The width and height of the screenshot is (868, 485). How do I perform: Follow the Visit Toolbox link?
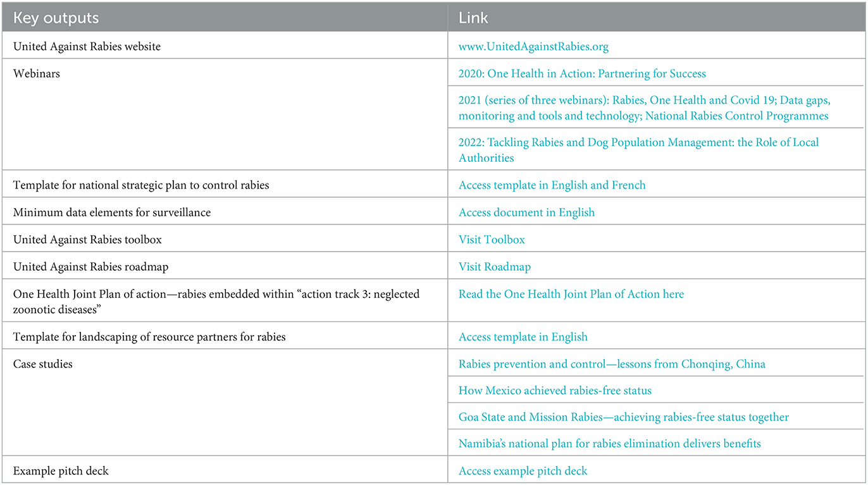point(492,240)
